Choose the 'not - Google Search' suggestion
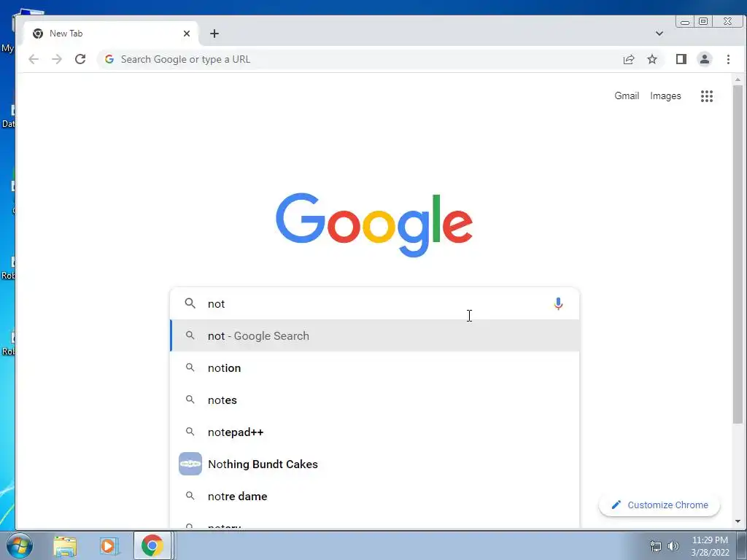The width and height of the screenshot is (747, 560). coord(374,335)
